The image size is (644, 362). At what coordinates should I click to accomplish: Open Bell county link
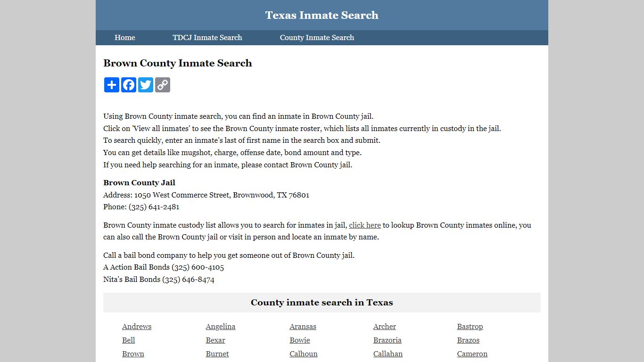click(x=129, y=340)
